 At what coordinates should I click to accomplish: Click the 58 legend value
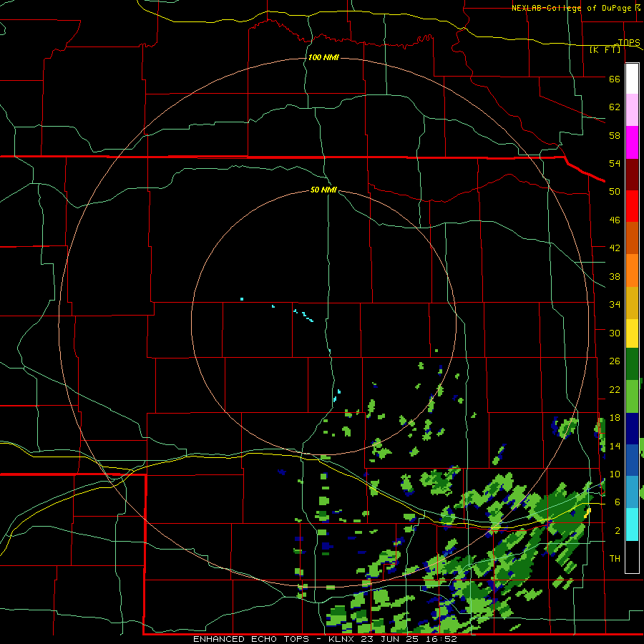click(615, 135)
